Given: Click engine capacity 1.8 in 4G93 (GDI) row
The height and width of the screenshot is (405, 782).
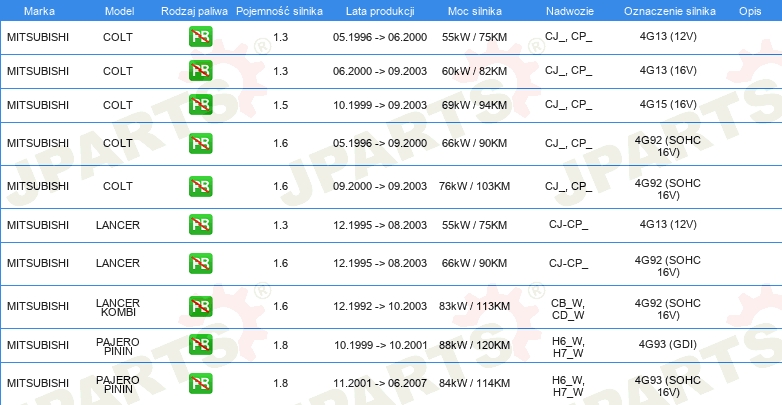Looking at the screenshot, I should 280,345.
